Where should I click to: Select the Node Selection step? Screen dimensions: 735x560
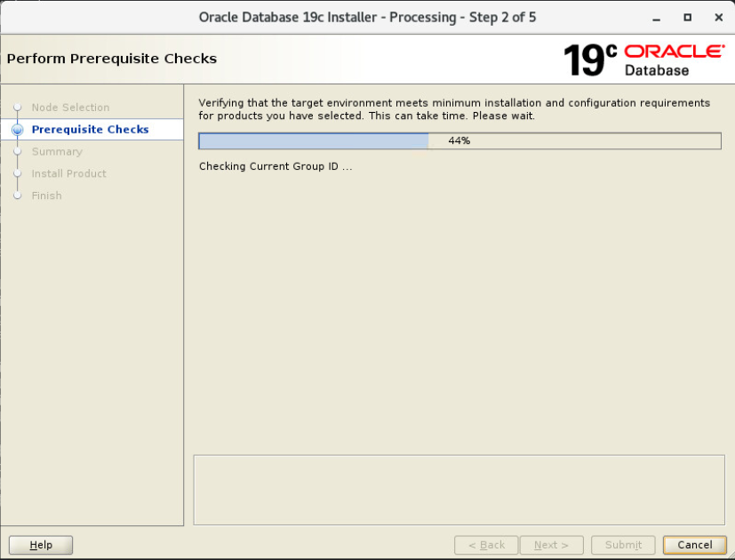70,108
